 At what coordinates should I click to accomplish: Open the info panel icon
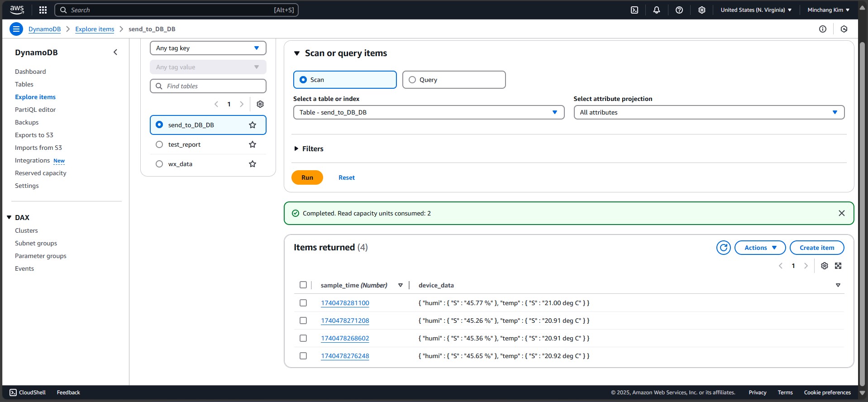(823, 29)
